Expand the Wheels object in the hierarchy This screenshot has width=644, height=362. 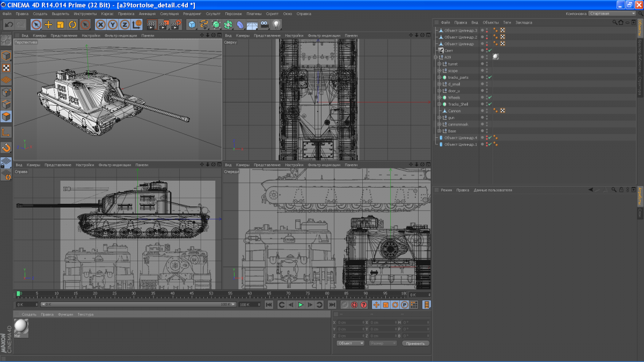[439, 98]
